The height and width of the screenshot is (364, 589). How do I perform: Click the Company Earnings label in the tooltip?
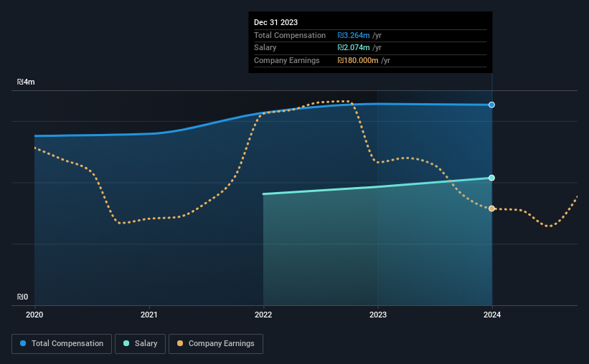287,60
